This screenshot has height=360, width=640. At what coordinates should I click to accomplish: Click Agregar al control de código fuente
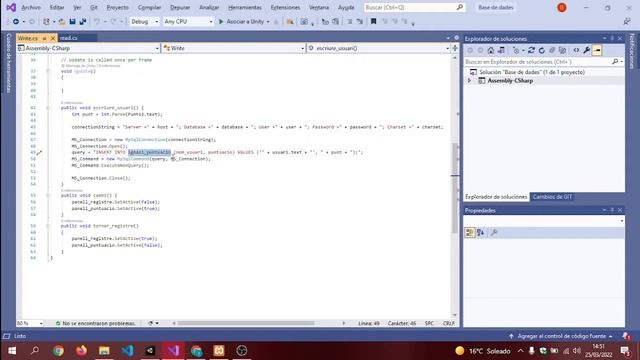coord(561,336)
